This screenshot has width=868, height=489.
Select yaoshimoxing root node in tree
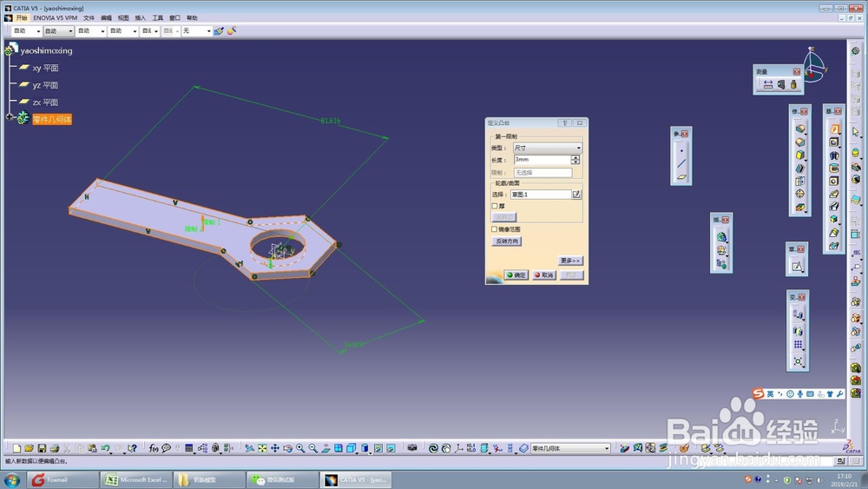[x=46, y=50]
